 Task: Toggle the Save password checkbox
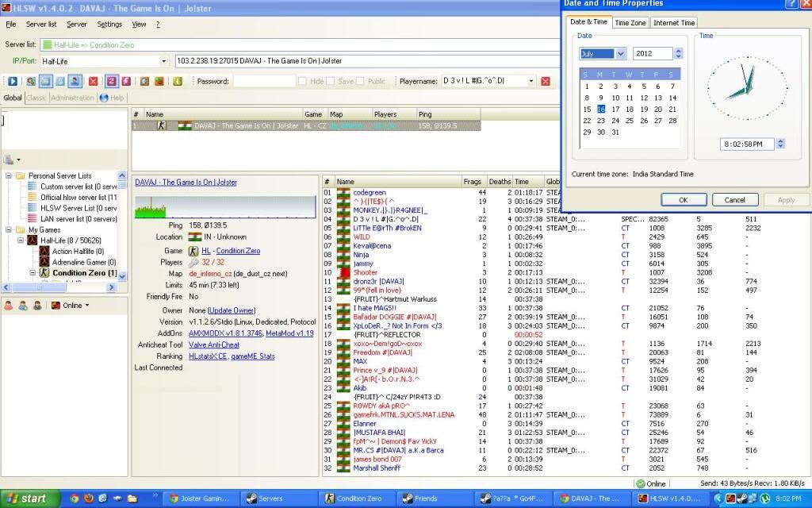point(331,82)
